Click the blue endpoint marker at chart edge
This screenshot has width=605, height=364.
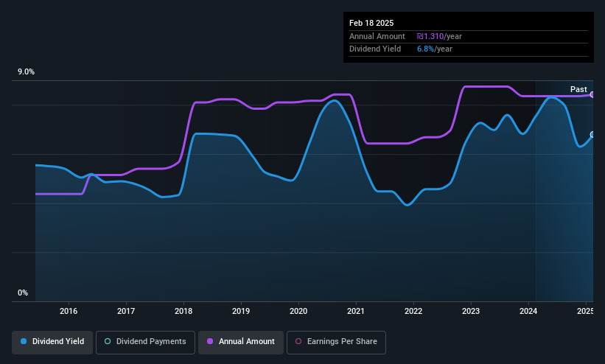(592, 135)
